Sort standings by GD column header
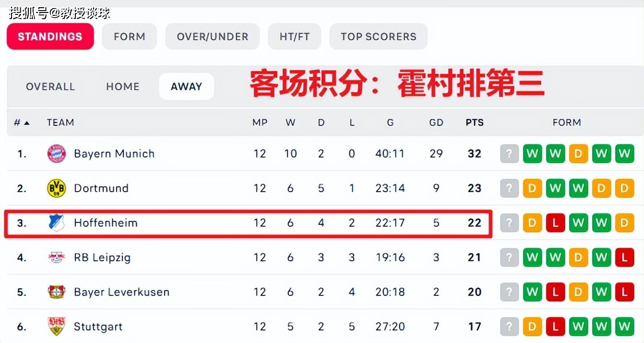Image resolution: width=644 pixels, height=343 pixels. [436, 123]
